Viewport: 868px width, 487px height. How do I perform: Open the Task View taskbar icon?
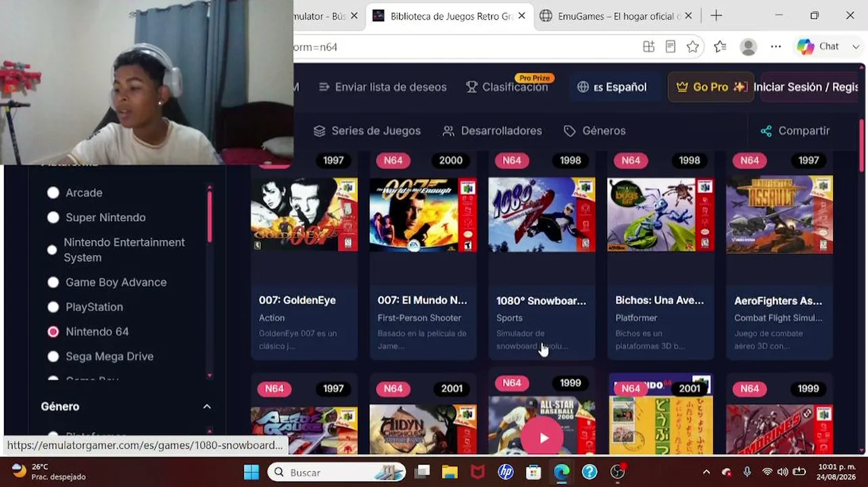click(423, 472)
